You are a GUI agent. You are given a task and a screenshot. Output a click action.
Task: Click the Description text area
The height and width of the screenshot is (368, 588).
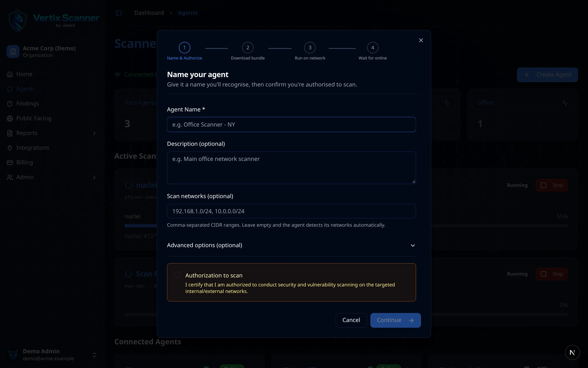(x=291, y=168)
